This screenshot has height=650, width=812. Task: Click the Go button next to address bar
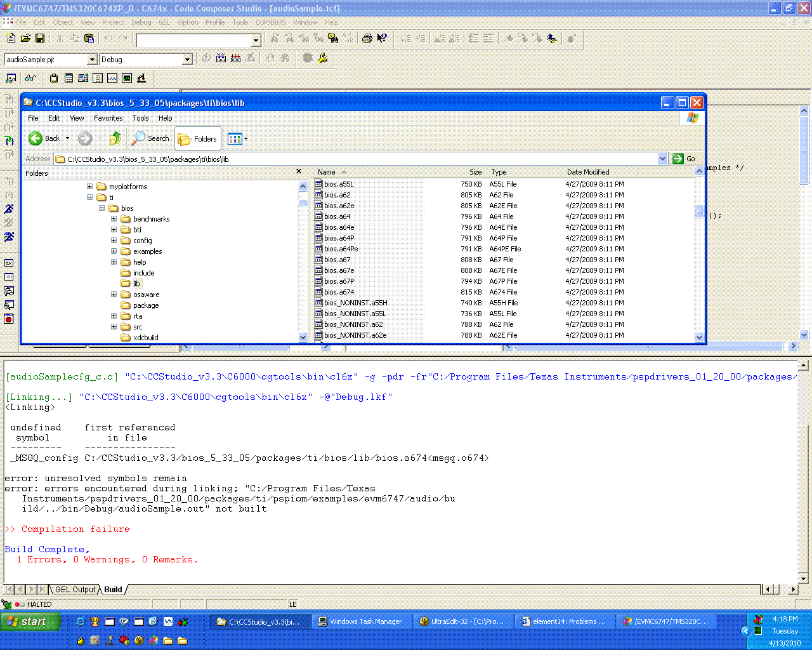tap(684, 159)
